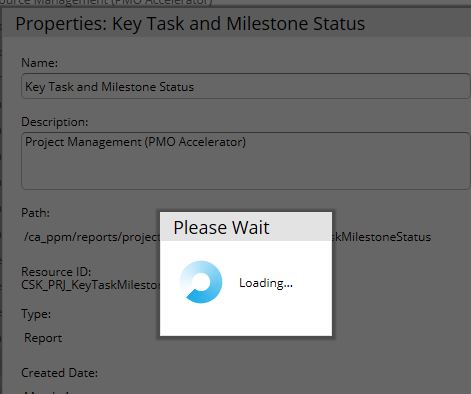Click the Please Wait dialog title
The width and height of the screenshot is (471, 394).
point(221,228)
